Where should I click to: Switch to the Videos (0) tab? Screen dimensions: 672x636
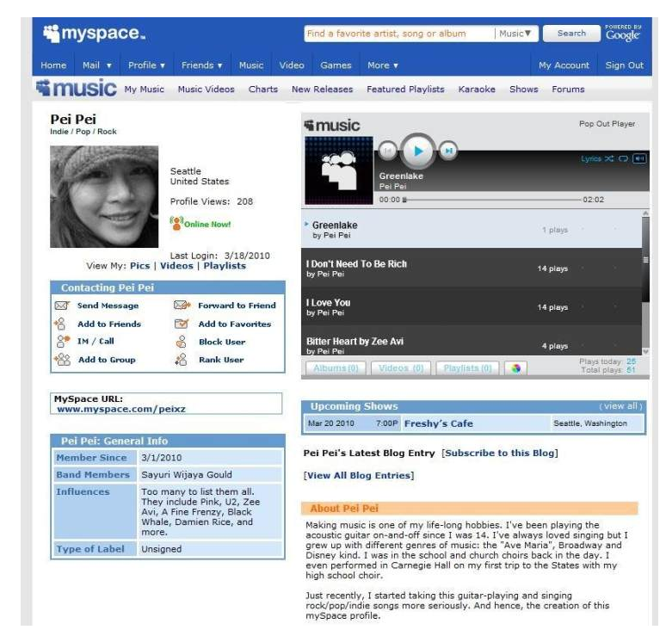pos(401,368)
